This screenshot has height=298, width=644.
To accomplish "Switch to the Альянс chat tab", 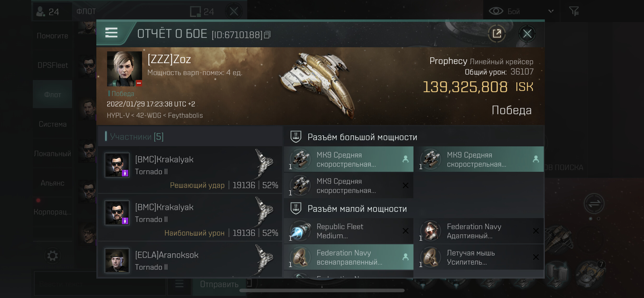I will pos(52,183).
